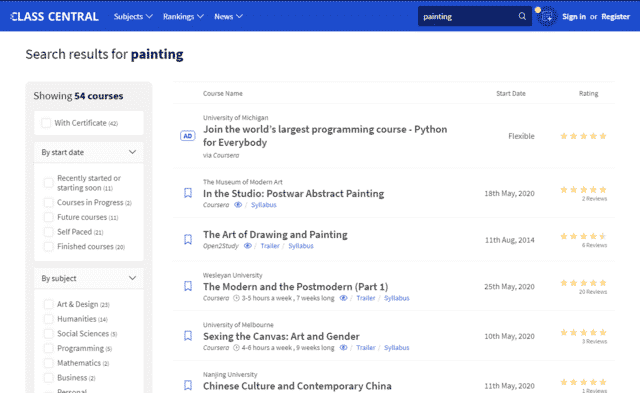Enable the With Certificate filter
This screenshot has width=640, height=393.
click(46, 123)
